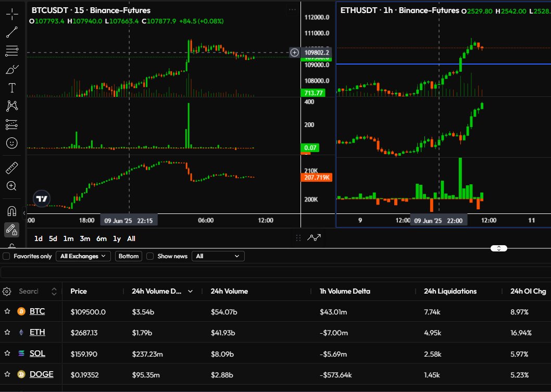Open the chart patterns tool
The image size is (551, 392).
(x=12, y=106)
